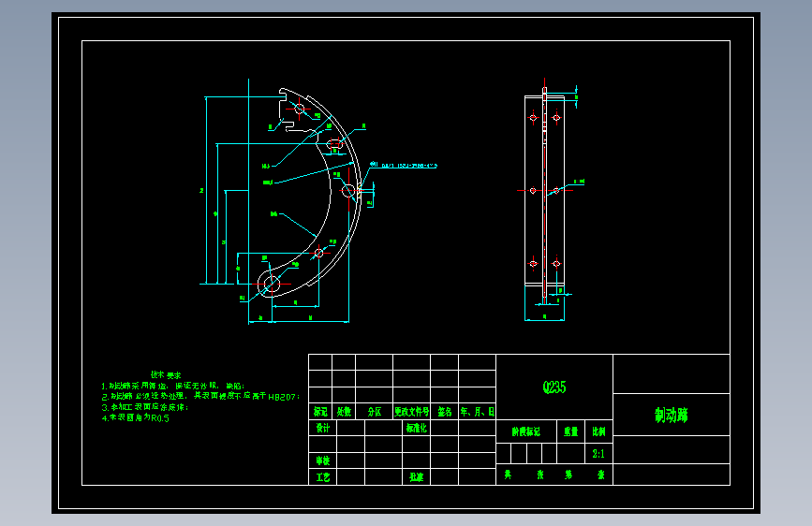Click the "批准" label cell
Image resolution: width=812 pixels, height=526 pixels.
coord(417,476)
